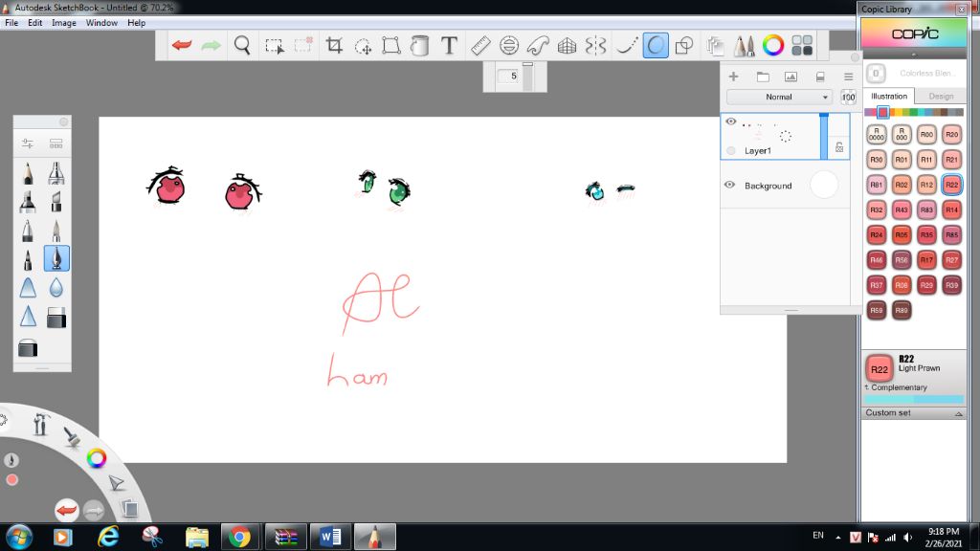Open the Window menu
Viewport: 980px width, 551px height.
[x=101, y=23]
